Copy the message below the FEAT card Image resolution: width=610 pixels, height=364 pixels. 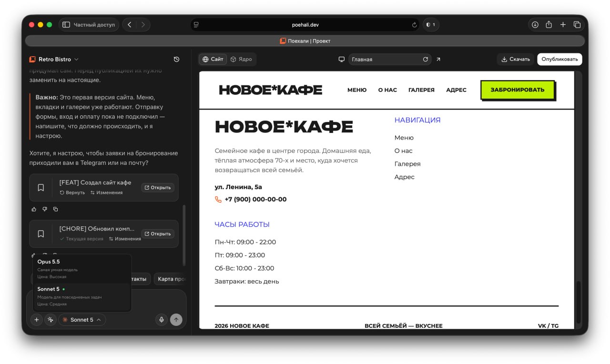pyautogui.click(x=56, y=209)
